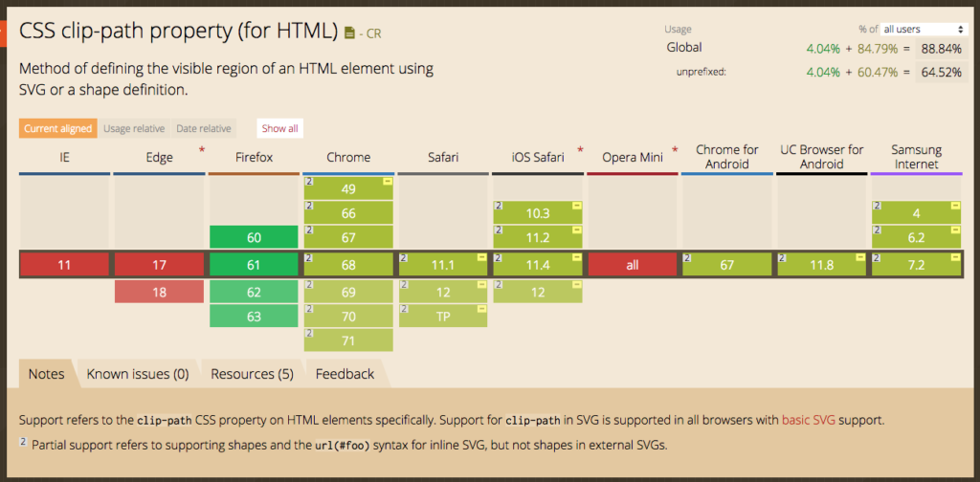Click the Opera Mini 'all' cell
The height and width of the screenshot is (482, 980).
633,265
